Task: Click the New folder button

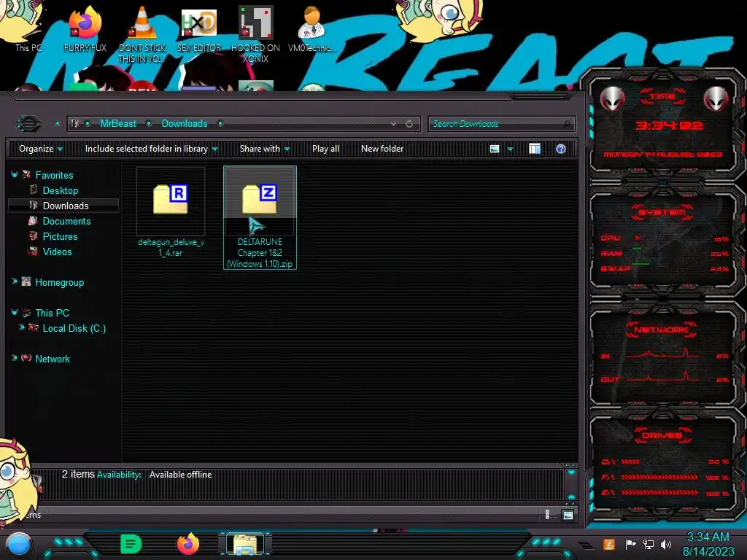Action: click(x=382, y=149)
